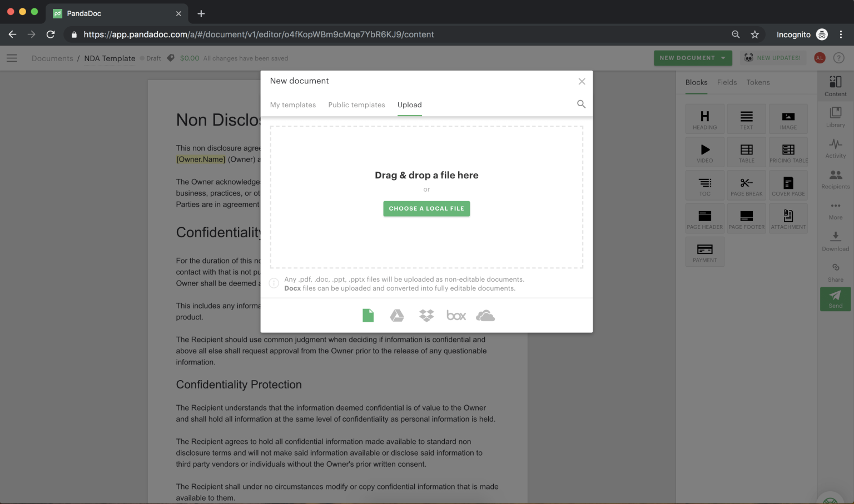Upload from Dropbox
Image resolution: width=854 pixels, height=504 pixels.
(426, 315)
